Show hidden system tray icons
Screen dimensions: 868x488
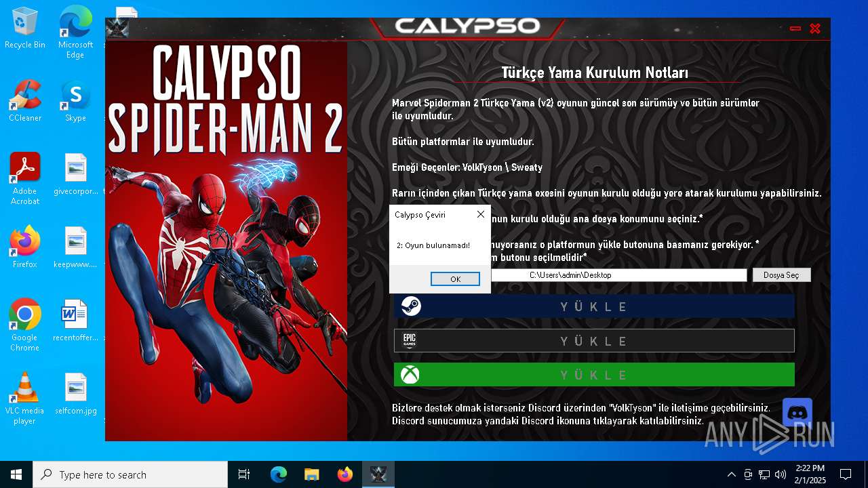point(731,474)
